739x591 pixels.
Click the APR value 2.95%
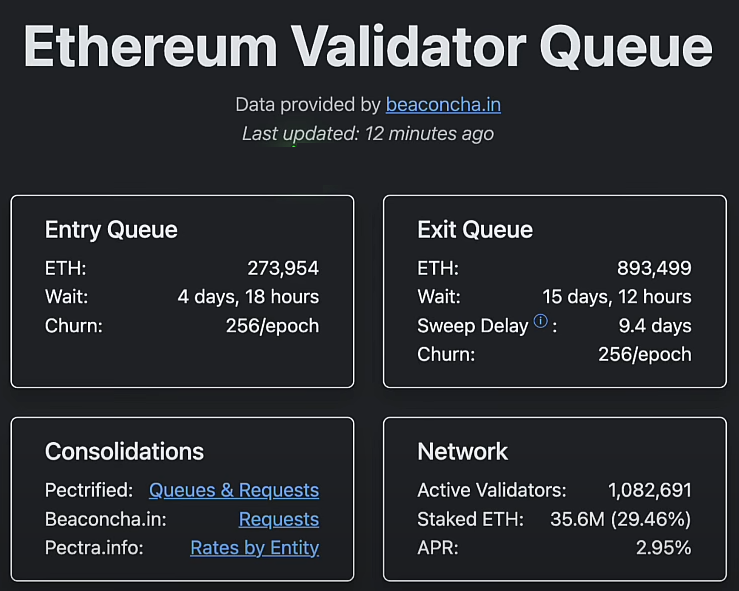pyautogui.click(x=664, y=547)
